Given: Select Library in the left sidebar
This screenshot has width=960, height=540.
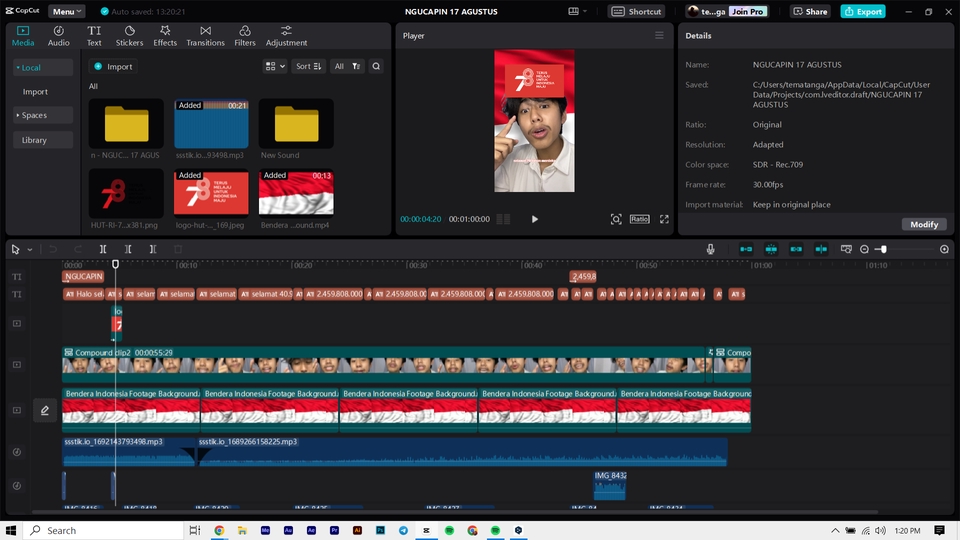Looking at the screenshot, I should (42, 140).
